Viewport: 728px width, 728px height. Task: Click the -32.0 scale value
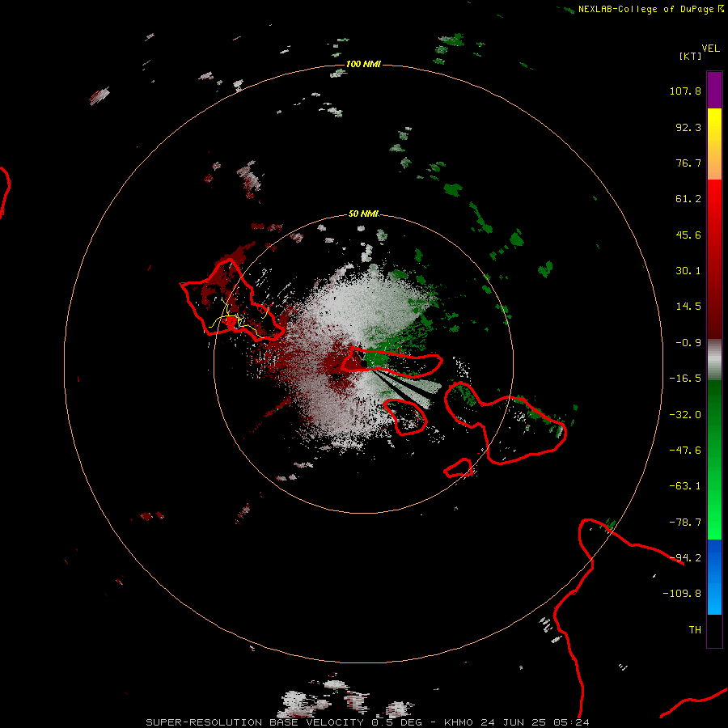[x=685, y=415]
